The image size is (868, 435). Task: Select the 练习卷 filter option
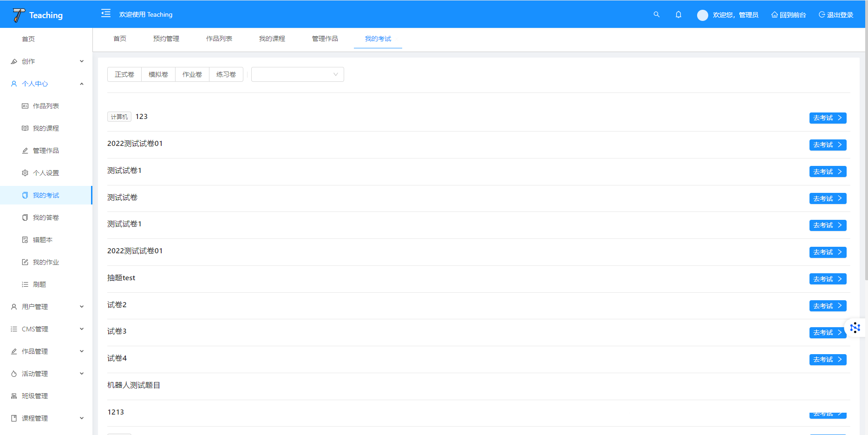226,74
